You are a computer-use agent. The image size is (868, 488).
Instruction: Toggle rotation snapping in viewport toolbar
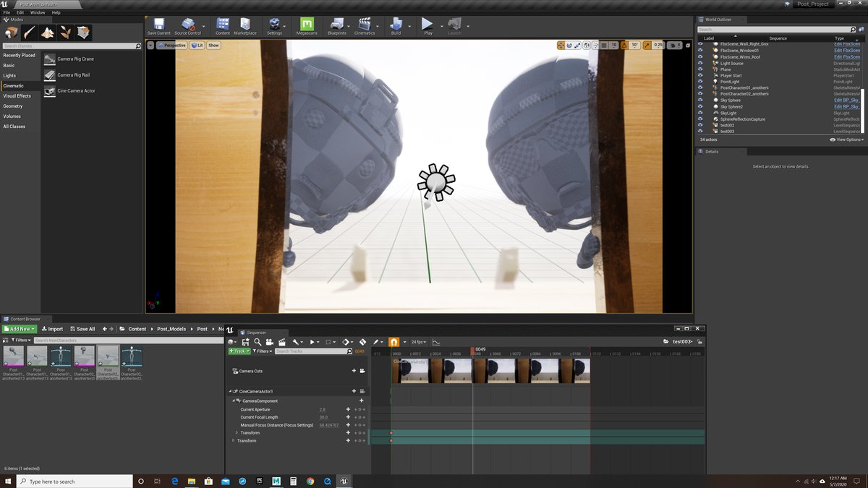coord(625,45)
